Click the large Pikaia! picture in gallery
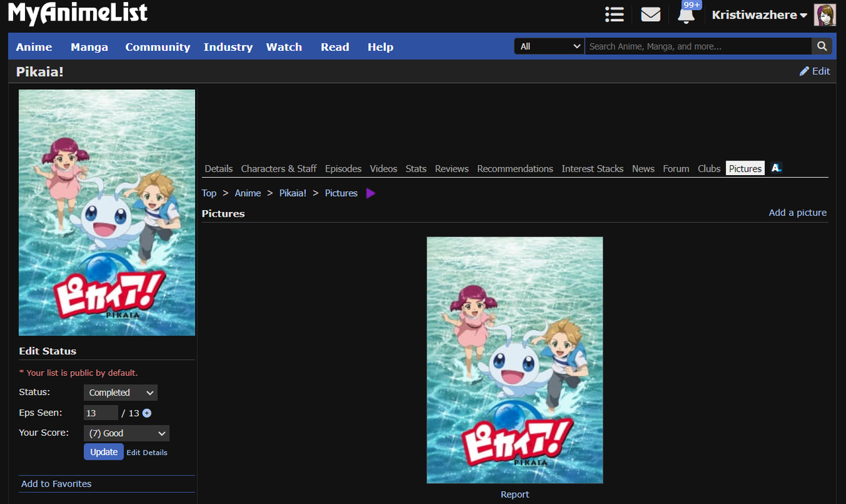 click(515, 360)
